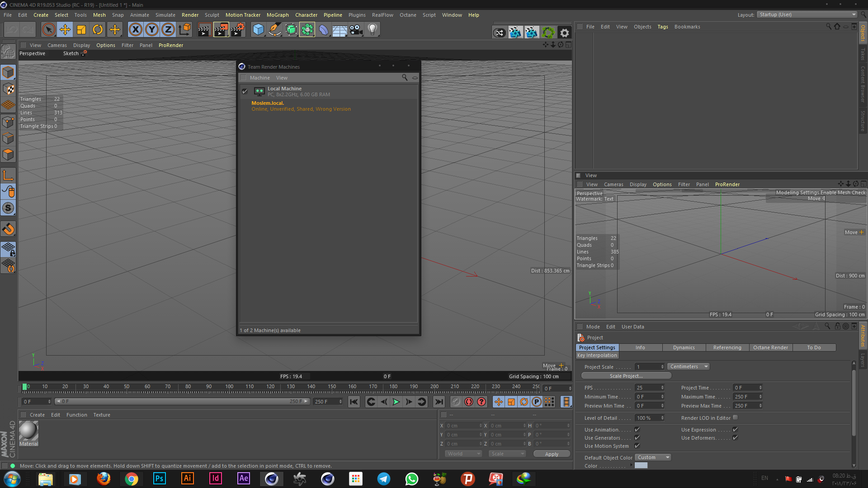Go to end of animation
This screenshot has width=868, height=488.
[439, 402]
